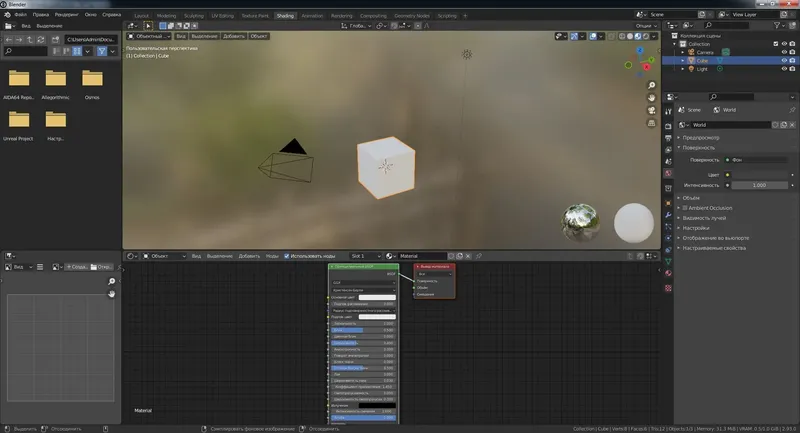Toggle camera view with the viewport camera icon
800x433 pixels.
click(652, 112)
